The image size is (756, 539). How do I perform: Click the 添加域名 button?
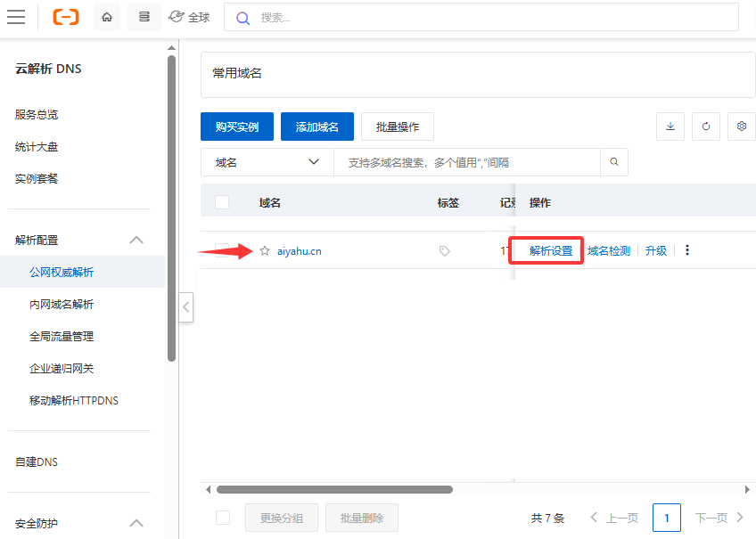tap(316, 127)
